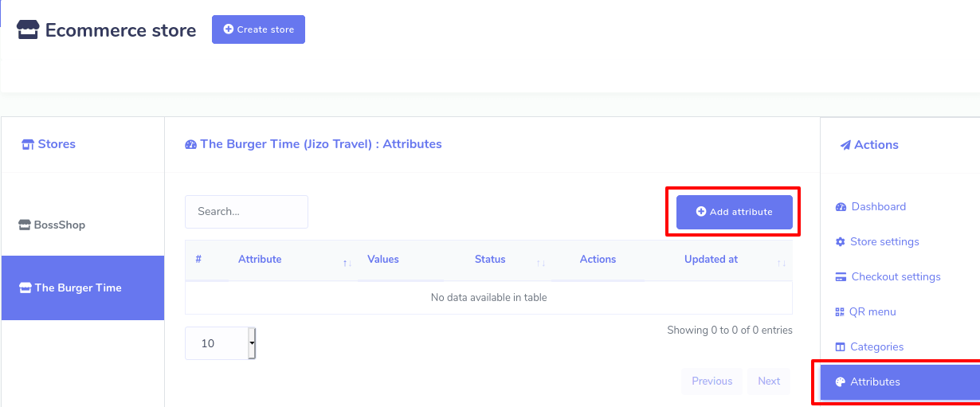Click the Add attribute button

click(x=734, y=212)
